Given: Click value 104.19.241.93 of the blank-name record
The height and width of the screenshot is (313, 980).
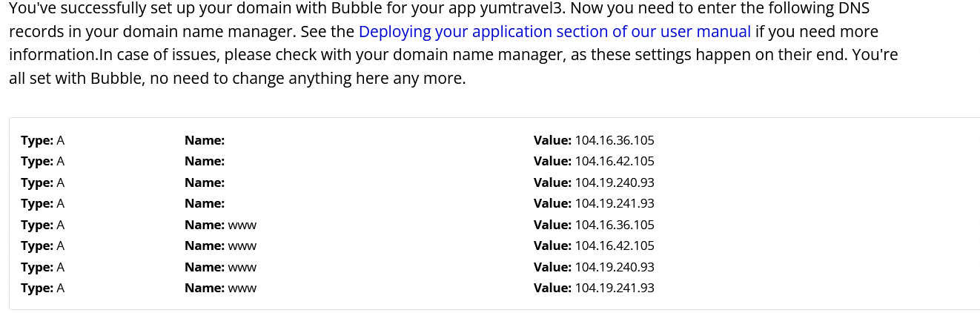Looking at the screenshot, I should point(614,203).
